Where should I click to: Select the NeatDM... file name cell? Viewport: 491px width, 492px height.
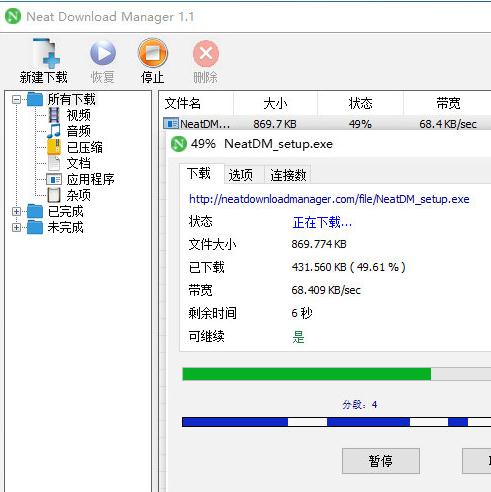click(205, 124)
